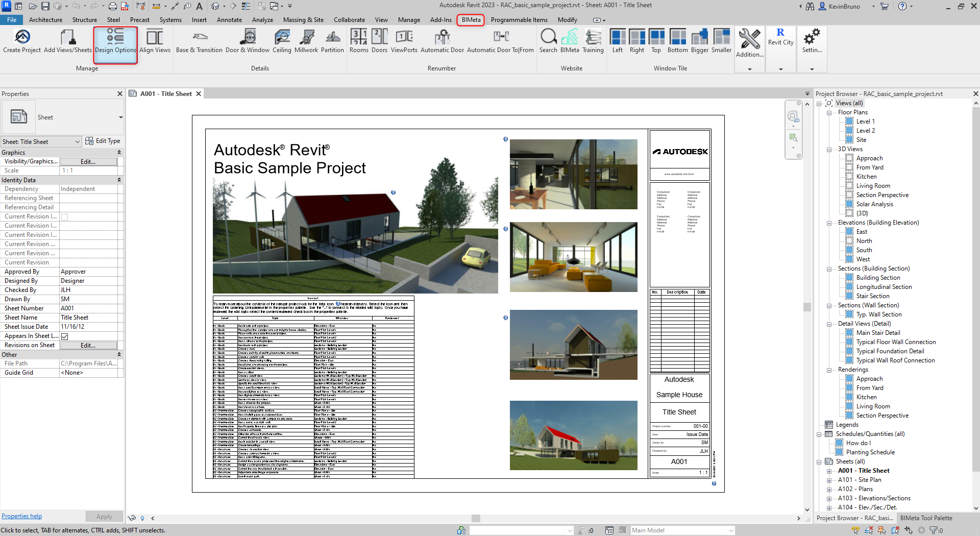Go to the Collaborate ribbon tab

pyautogui.click(x=349, y=20)
